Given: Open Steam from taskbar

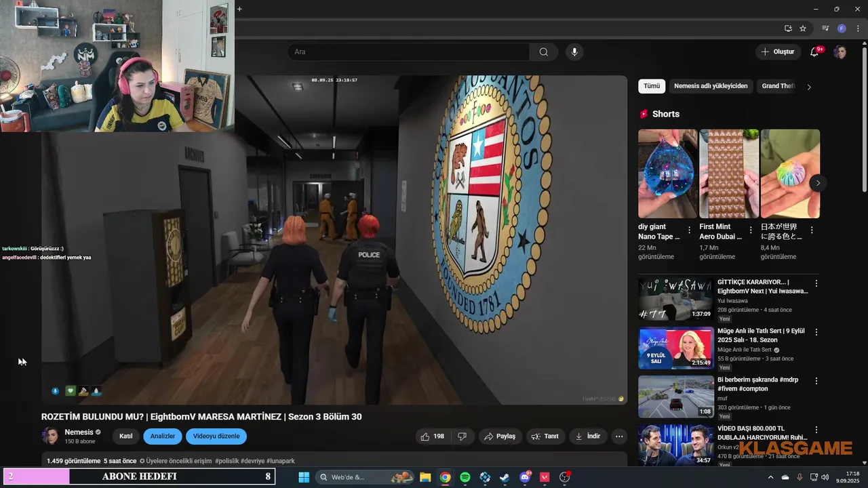Looking at the screenshot, I should [x=505, y=477].
